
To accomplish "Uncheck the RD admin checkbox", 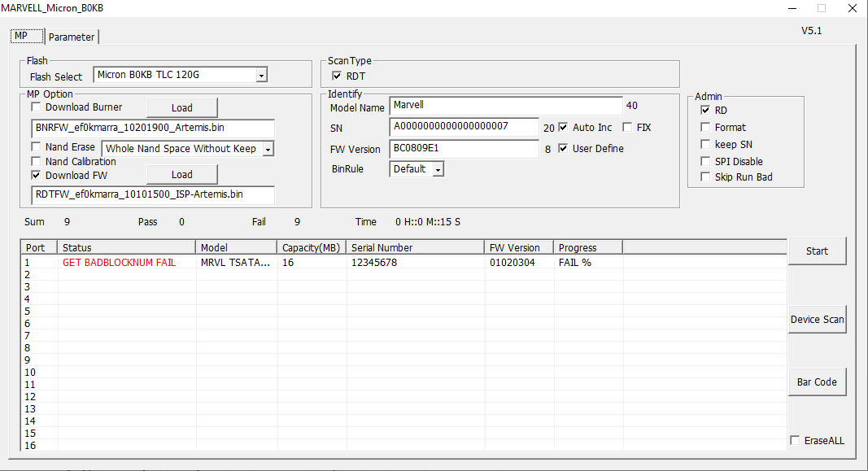I will point(705,110).
